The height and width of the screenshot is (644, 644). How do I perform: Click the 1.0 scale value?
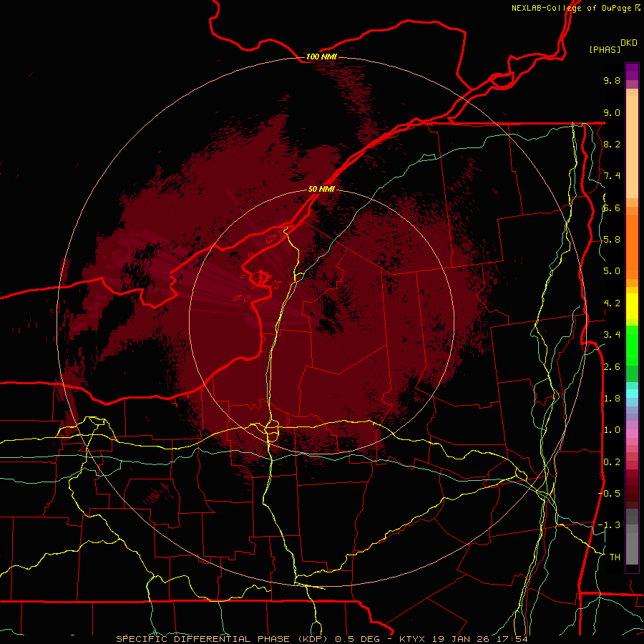tap(612, 430)
